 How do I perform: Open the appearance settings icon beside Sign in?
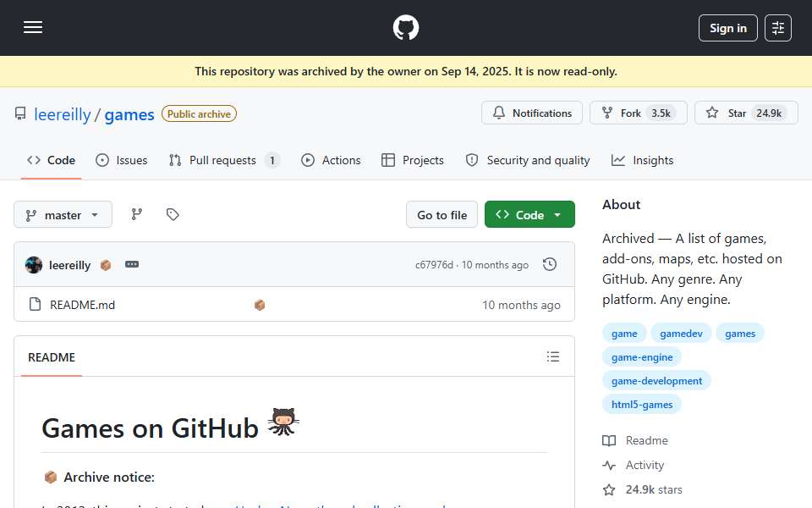778,28
